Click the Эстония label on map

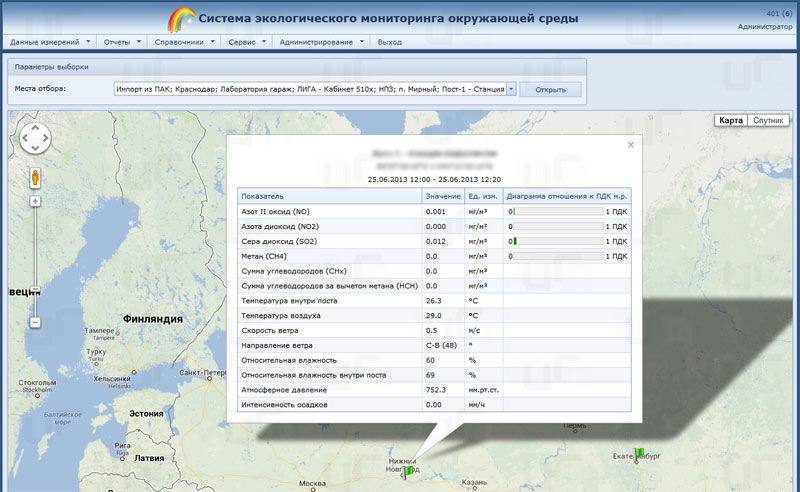[x=146, y=413]
